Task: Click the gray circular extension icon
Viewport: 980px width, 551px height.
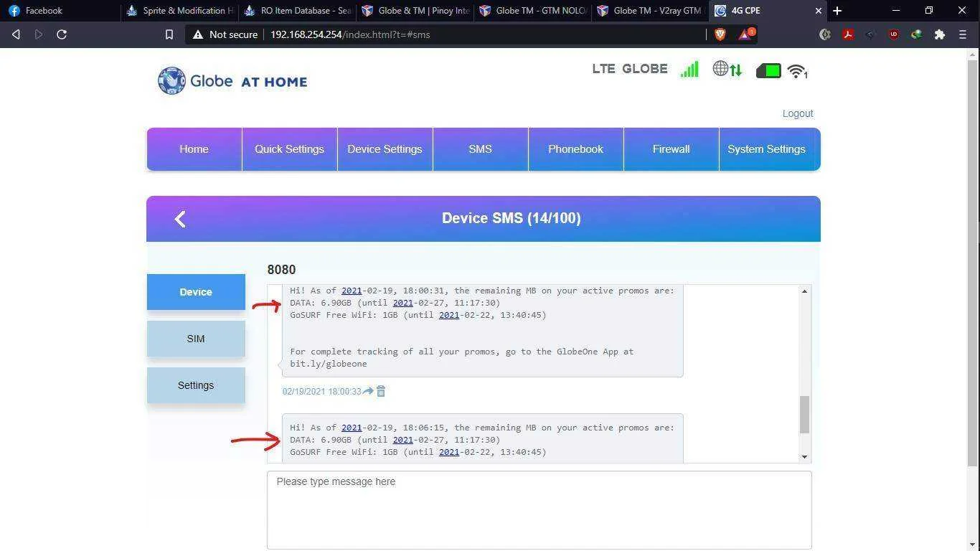Action: pyautogui.click(x=825, y=34)
